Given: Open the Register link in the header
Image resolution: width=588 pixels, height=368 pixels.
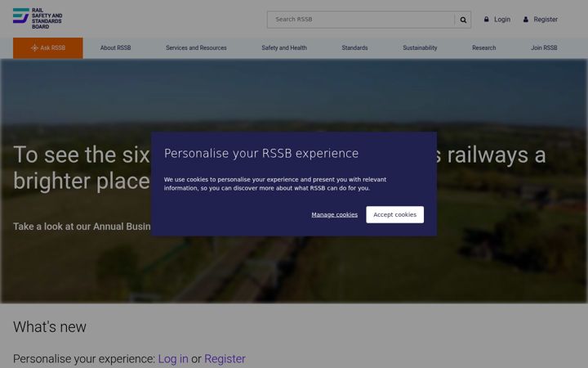Looking at the screenshot, I should coord(546,19).
